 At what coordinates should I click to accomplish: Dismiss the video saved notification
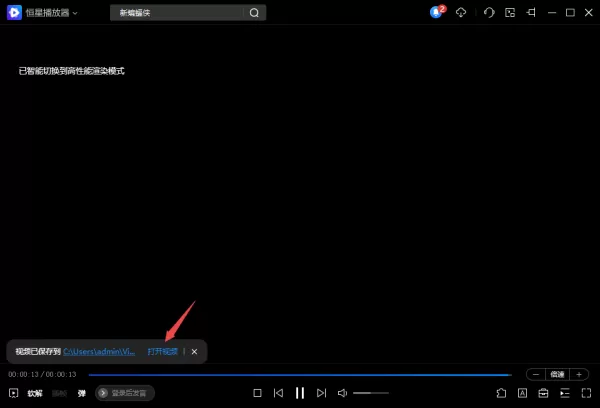click(194, 351)
